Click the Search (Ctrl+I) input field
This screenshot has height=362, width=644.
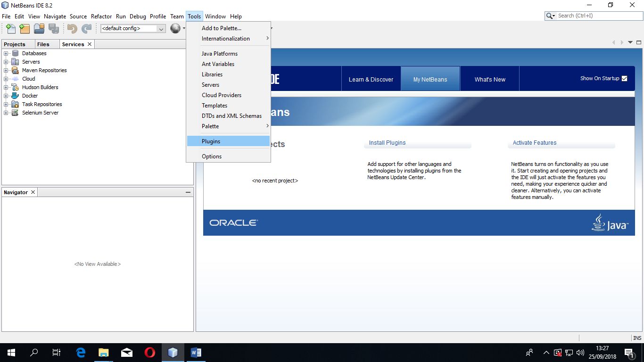pyautogui.click(x=599, y=16)
